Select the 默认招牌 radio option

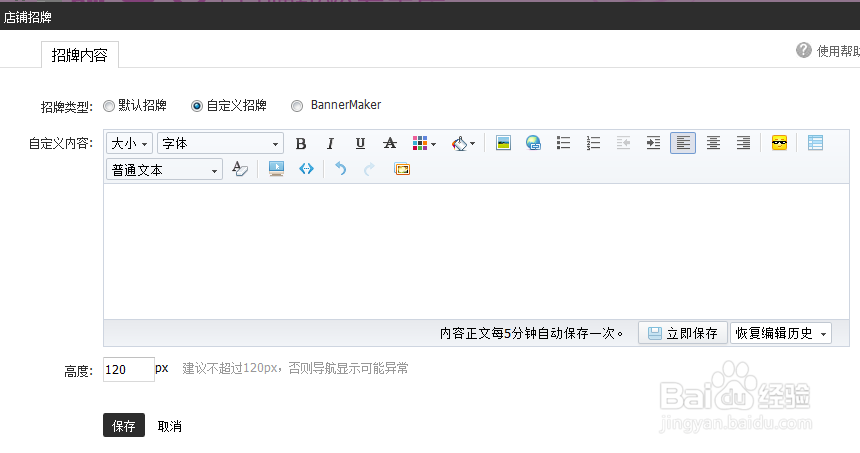[x=109, y=106]
